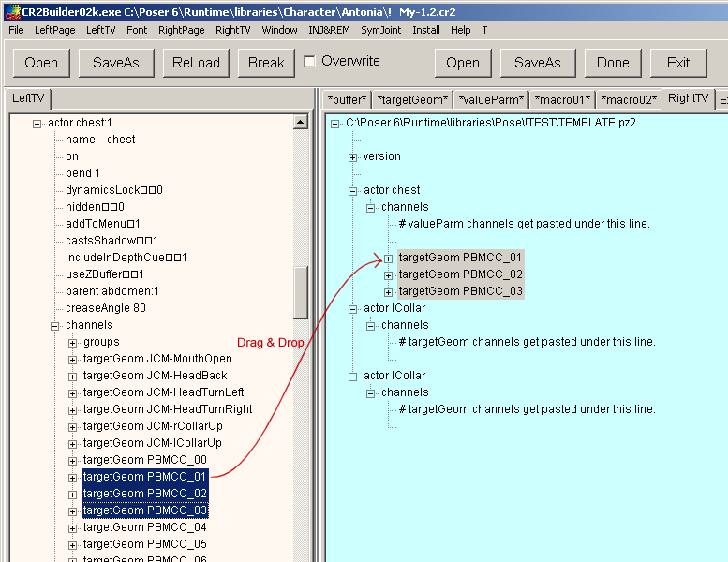Click the right-side SaveAs button
Viewport: 728px width, 562px height.
(x=538, y=63)
